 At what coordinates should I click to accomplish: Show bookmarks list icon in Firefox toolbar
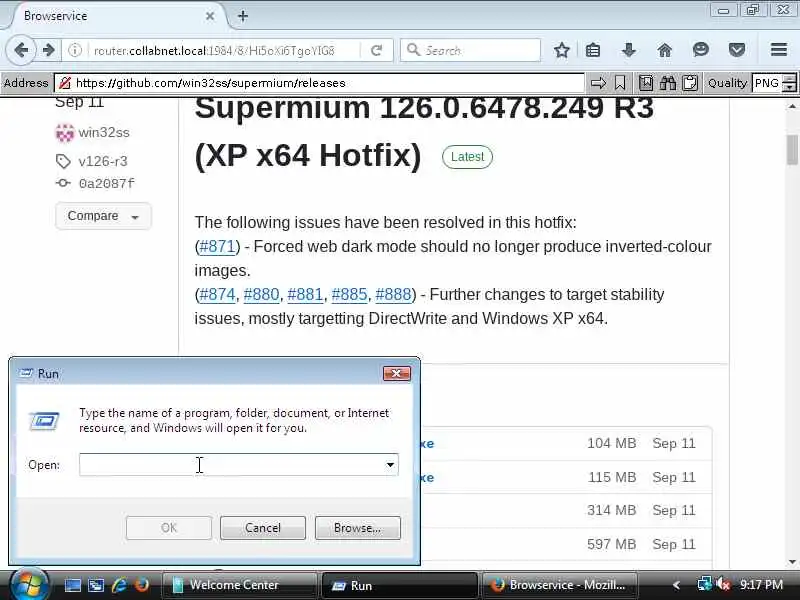[x=593, y=50]
